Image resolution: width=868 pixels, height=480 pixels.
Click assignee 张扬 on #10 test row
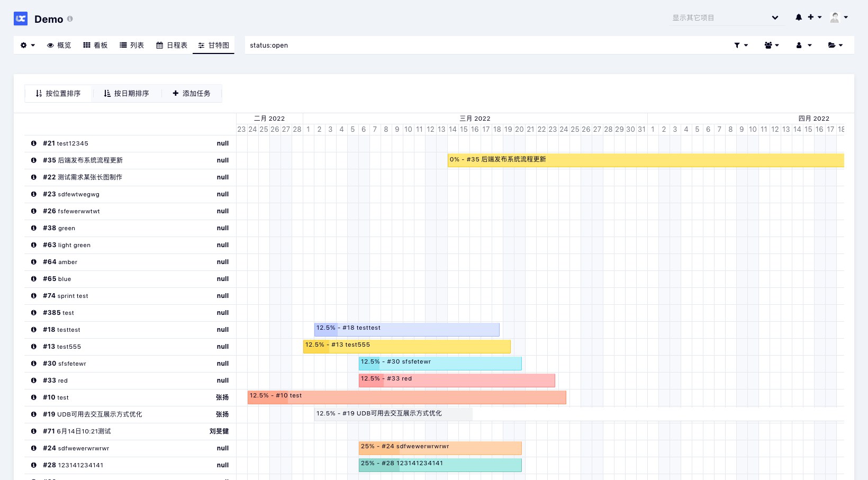click(x=222, y=397)
